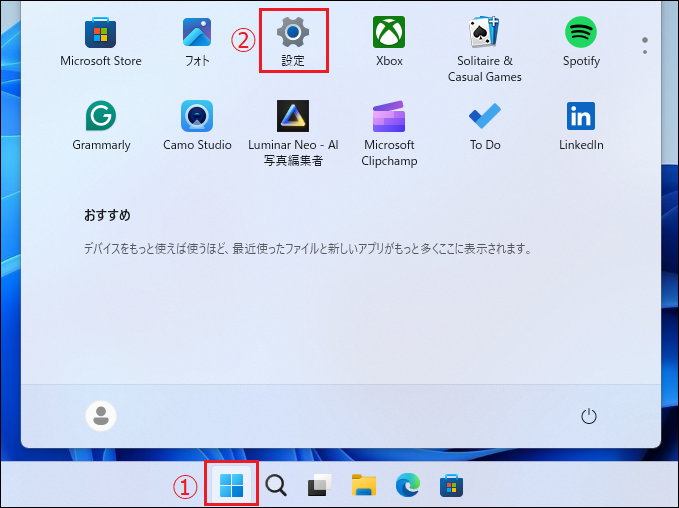Click the pinned apps page indicator dots
This screenshot has width=679, height=508.
click(645, 46)
